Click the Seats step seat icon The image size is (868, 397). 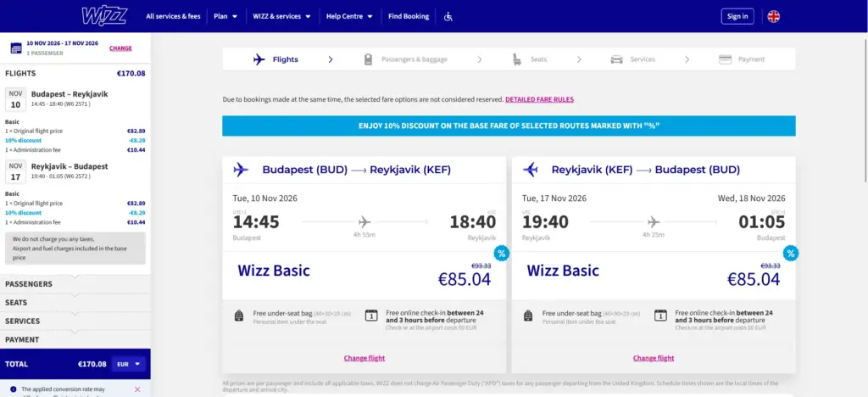pyautogui.click(x=517, y=59)
